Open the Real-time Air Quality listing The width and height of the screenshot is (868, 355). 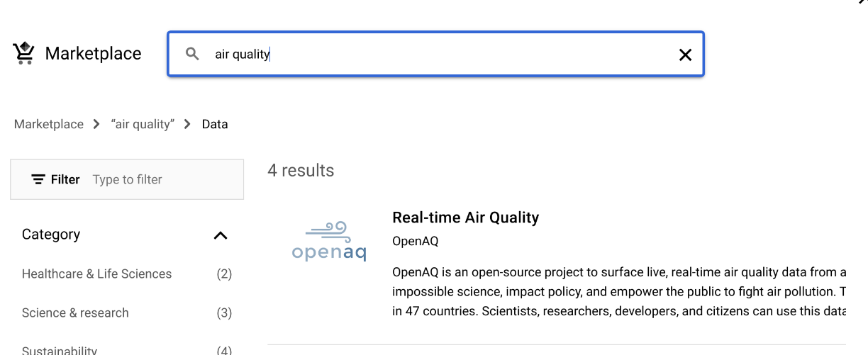click(465, 218)
